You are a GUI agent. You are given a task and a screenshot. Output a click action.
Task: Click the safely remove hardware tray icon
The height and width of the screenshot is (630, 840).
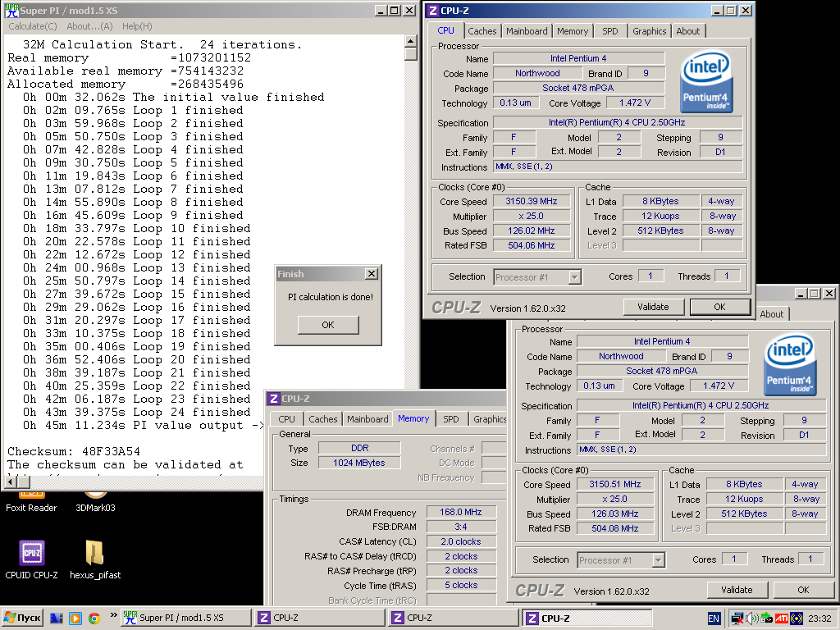pos(766,619)
